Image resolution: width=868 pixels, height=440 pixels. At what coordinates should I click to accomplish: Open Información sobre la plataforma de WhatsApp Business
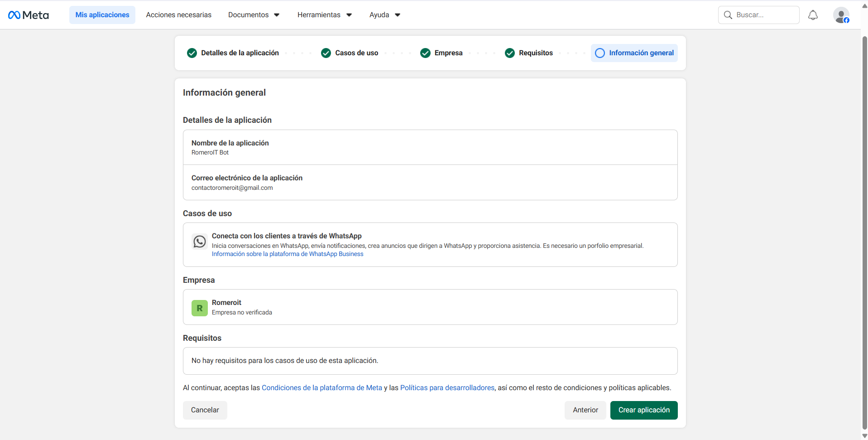point(288,254)
